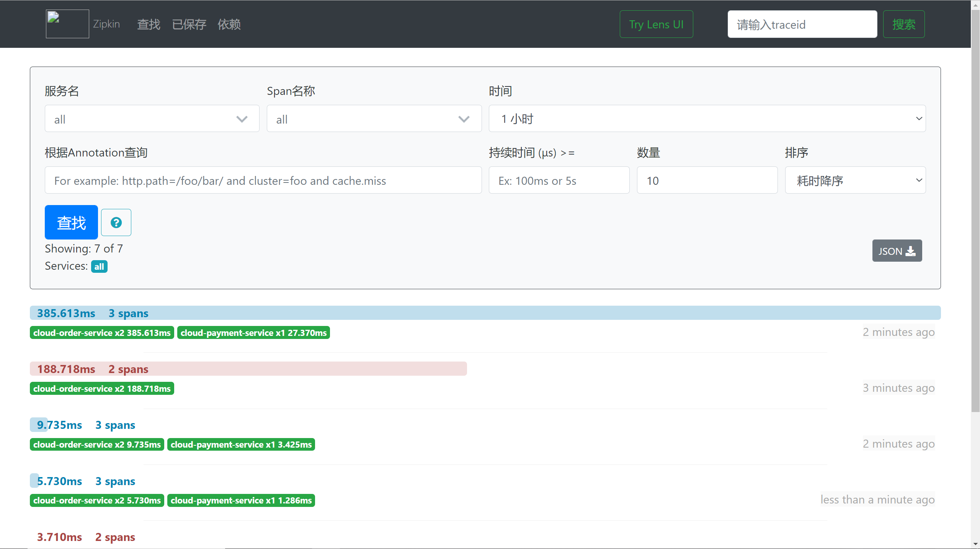Download traces with the JSON button

[x=897, y=251]
